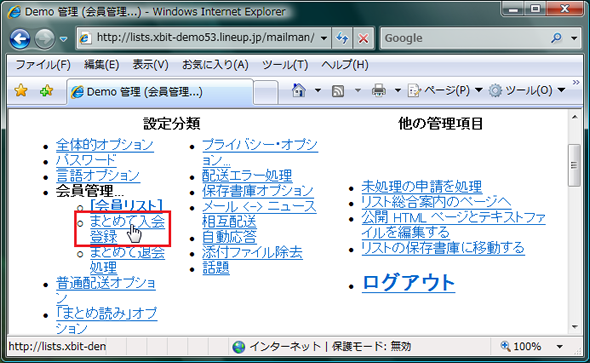Click the Internet Explorer title bar icon
Viewport: 590px width, 363px height.
(14, 12)
